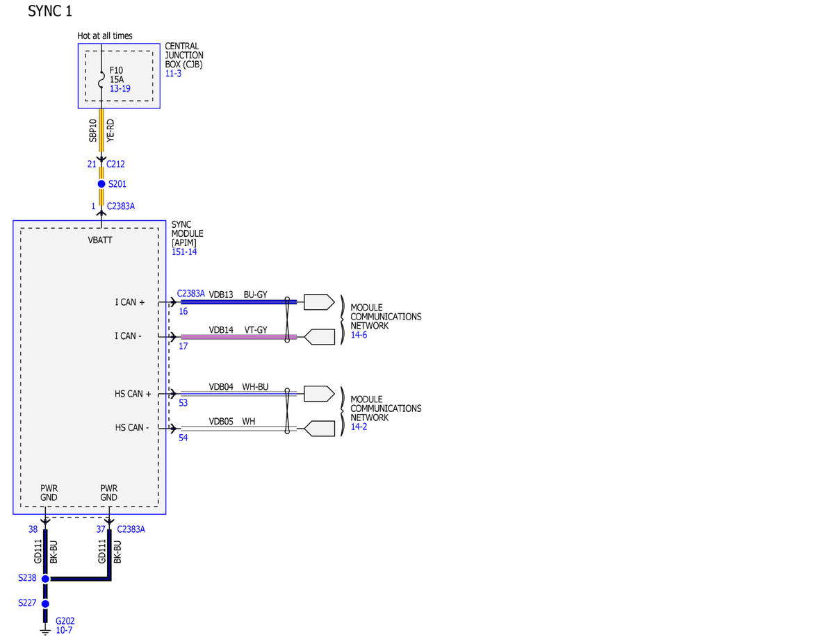Click the off-page arrow on the VDB04 wire
This screenshot has height=644, width=834.
pos(320,394)
